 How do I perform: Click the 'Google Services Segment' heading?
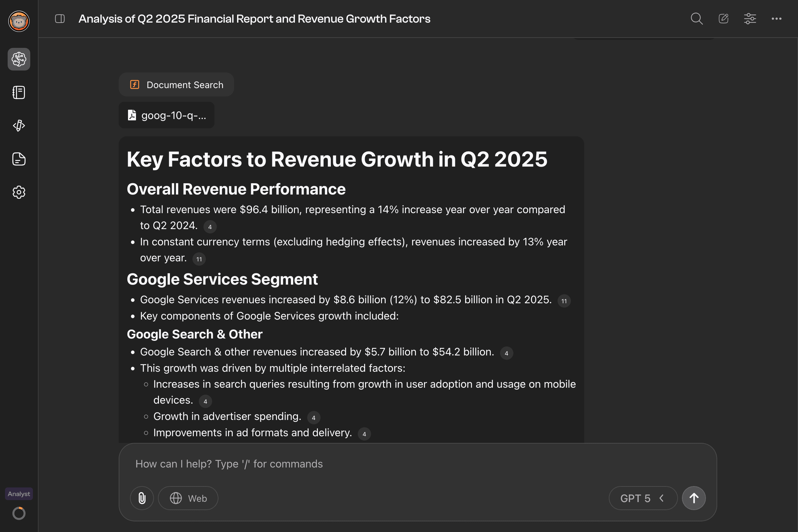(222, 279)
